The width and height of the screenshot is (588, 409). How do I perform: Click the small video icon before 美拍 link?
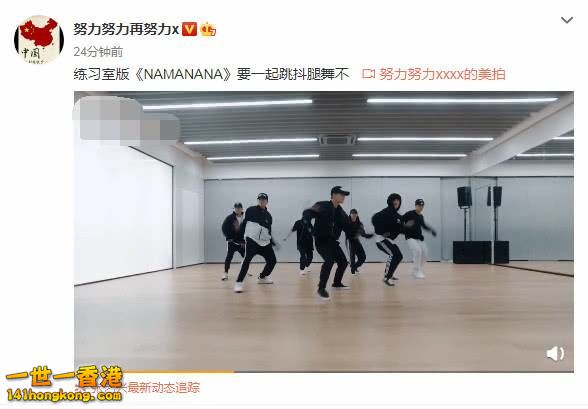(368, 74)
